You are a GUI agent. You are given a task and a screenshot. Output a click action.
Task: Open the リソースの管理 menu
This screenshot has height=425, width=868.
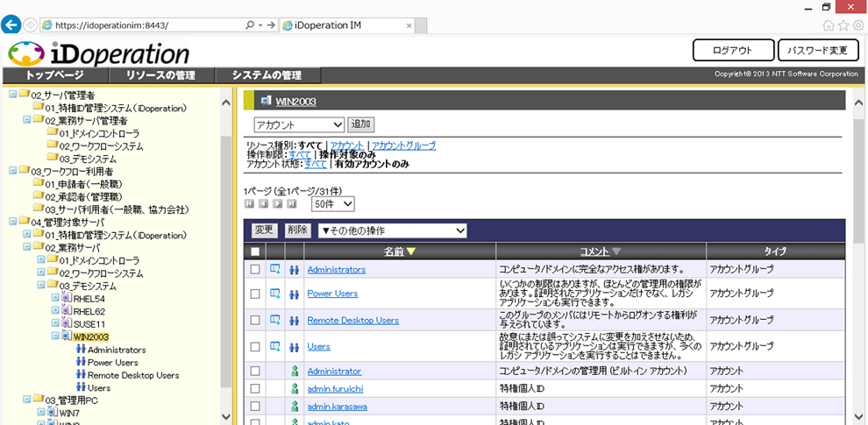pos(161,76)
